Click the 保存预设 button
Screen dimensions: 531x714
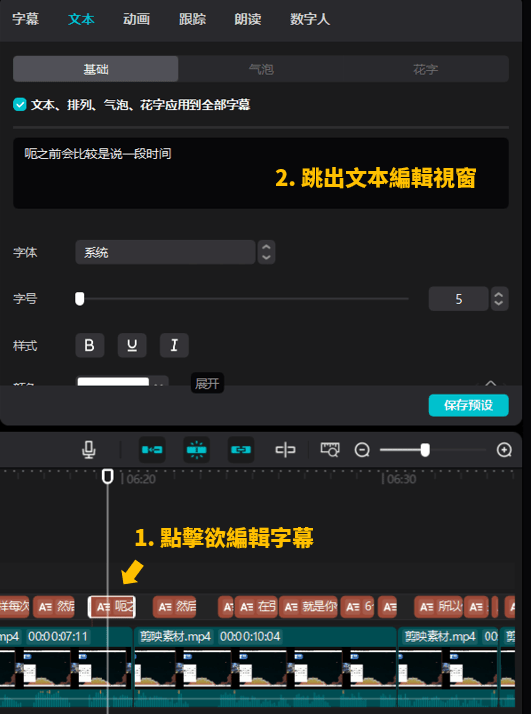click(x=468, y=405)
